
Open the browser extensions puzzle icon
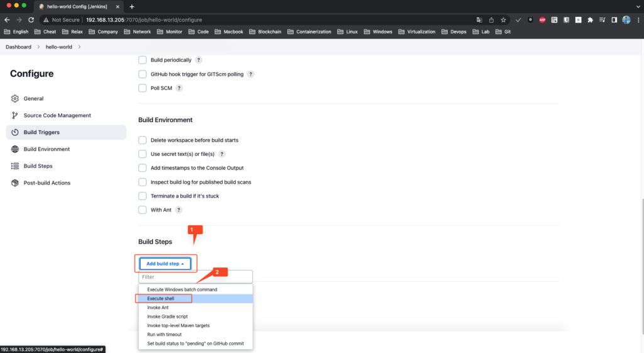590,20
